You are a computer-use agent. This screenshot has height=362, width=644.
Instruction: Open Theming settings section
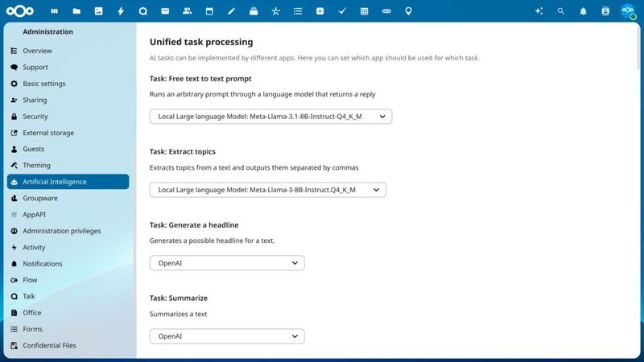tap(68, 166)
